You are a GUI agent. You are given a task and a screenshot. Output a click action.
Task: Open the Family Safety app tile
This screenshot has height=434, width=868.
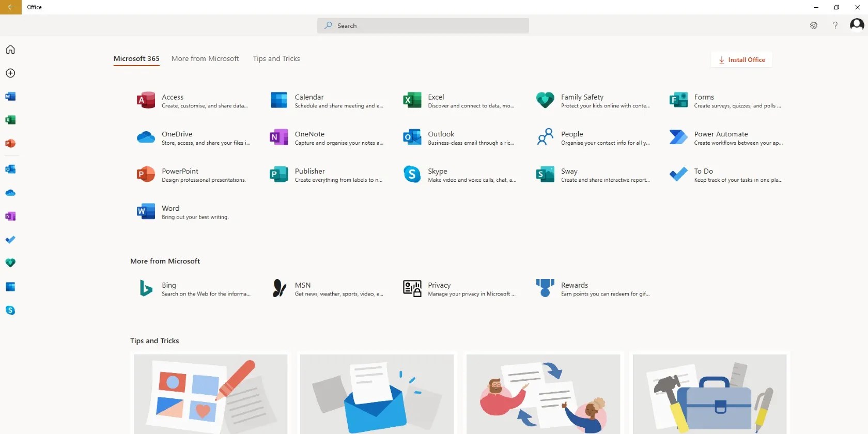pyautogui.click(x=593, y=100)
